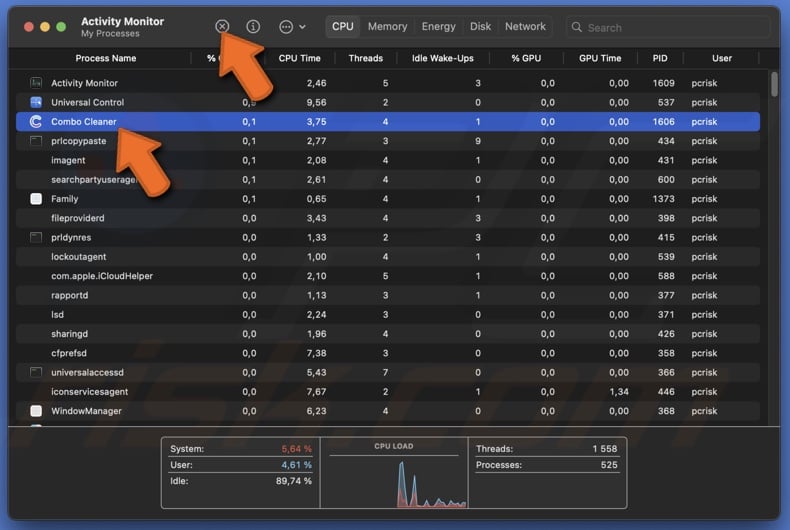Click the Processes count 525

(x=609, y=465)
